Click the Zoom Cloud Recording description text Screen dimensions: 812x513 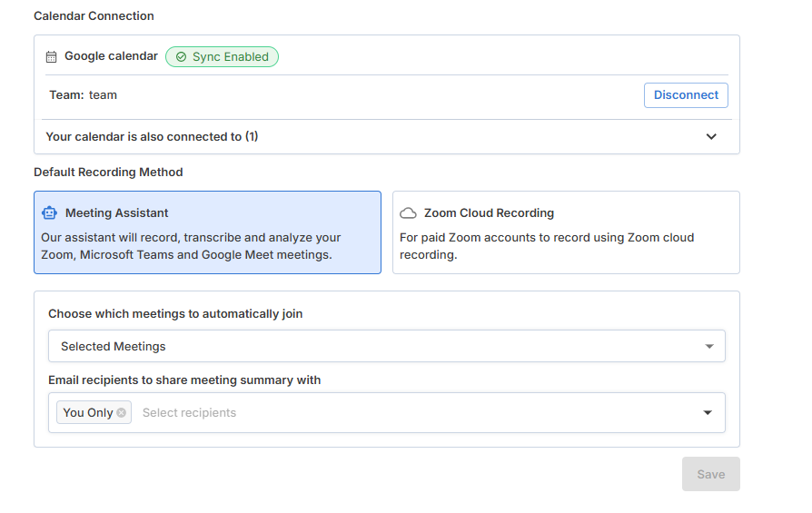tap(547, 246)
